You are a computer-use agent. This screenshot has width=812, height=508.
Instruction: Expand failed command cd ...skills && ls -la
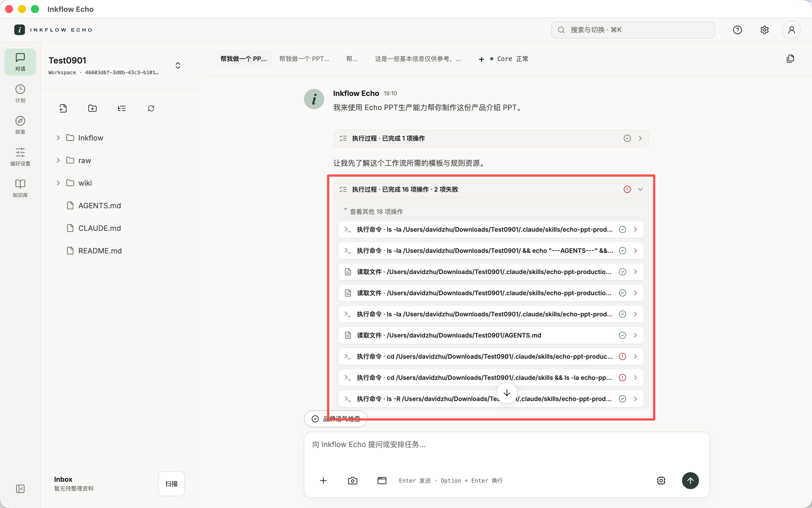point(491,377)
